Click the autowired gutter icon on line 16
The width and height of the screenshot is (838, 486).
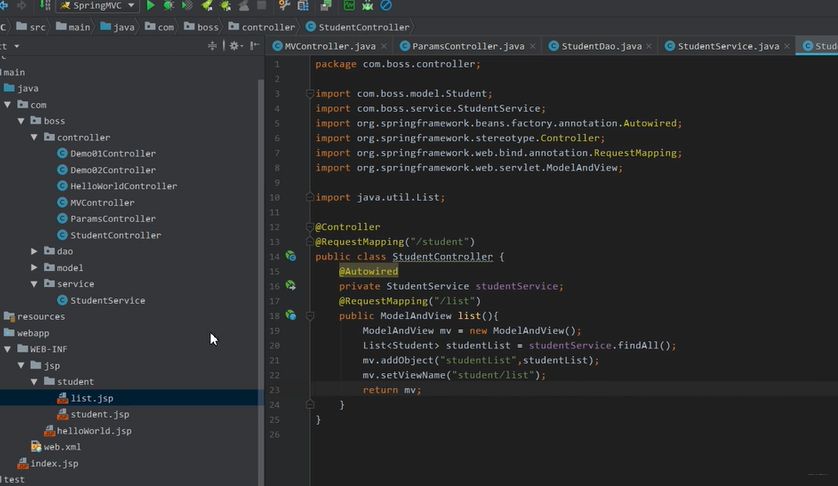(290, 286)
